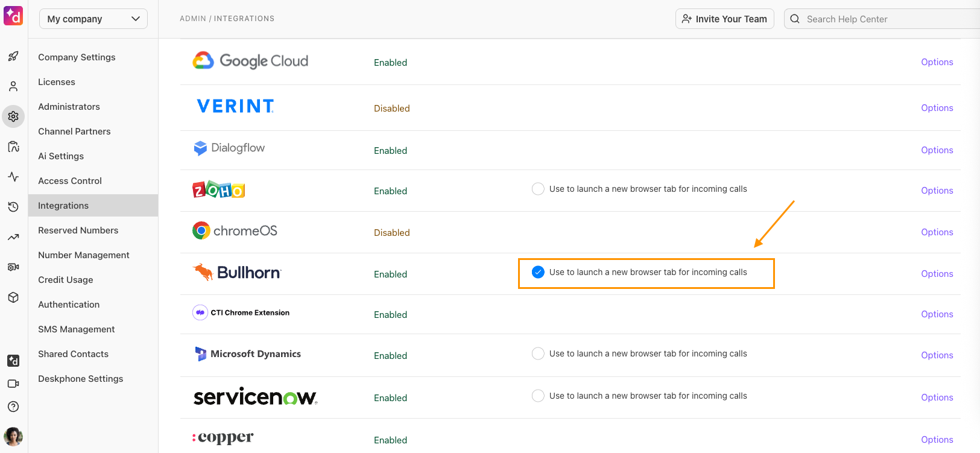Viewport: 980px width, 453px height.
Task: Open Deskphone Settings menu item
Action: [93, 379]
